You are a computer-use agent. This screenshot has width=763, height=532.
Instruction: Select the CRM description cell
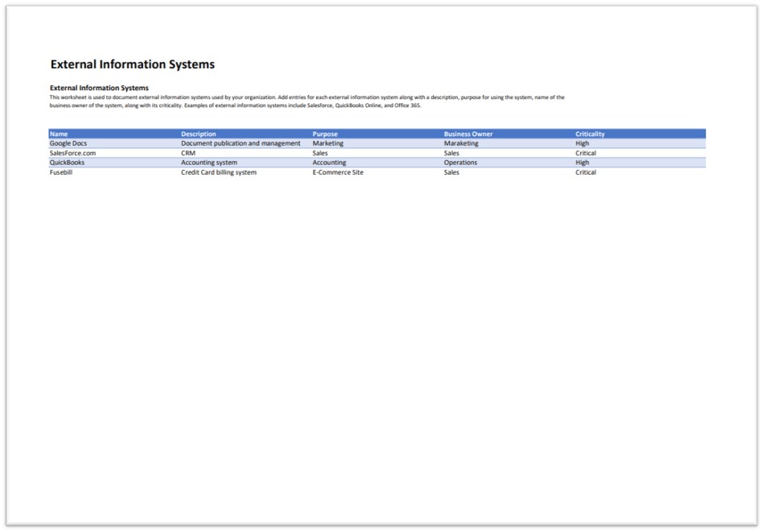(x=188, y=153)
